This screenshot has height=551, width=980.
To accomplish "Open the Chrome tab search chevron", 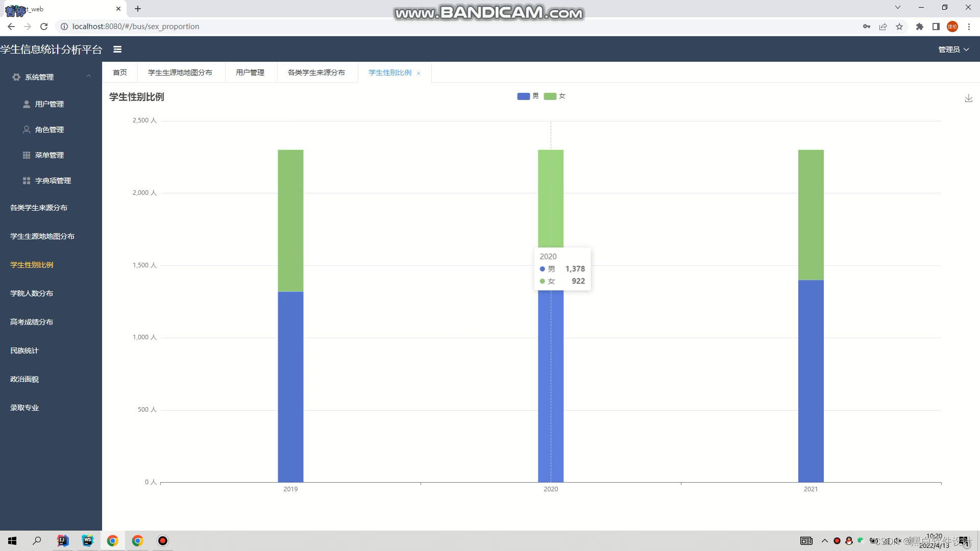I will [898, 8].
